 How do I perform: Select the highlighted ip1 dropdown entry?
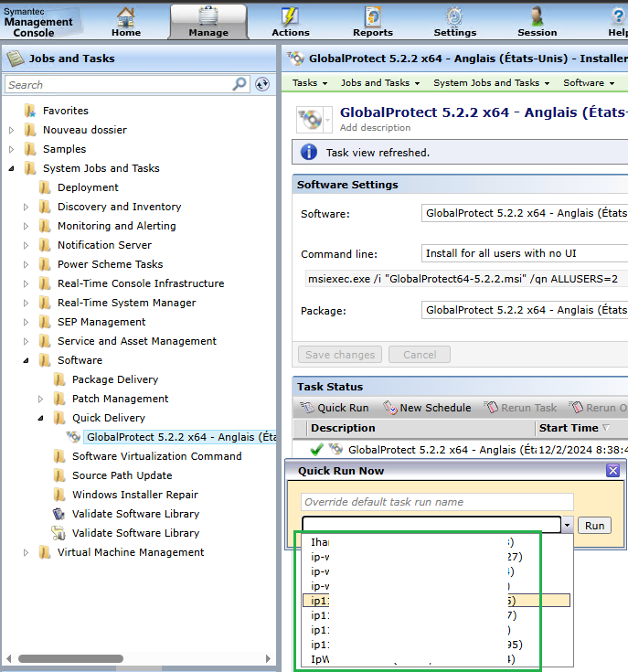[436, 601]
